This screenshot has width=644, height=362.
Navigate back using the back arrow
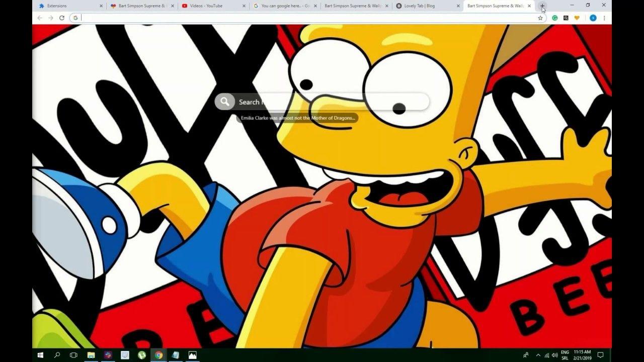(x=39, y=18)
